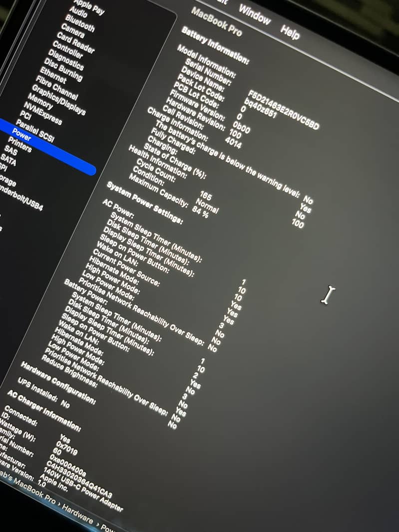Select Camera in the sidebar
The height and width of the screenshot is (532, 399).
click(73, 30)
